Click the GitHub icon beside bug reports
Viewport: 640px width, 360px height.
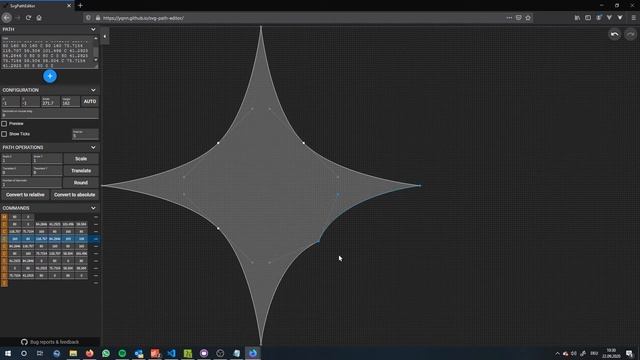[x=24, y=342]
